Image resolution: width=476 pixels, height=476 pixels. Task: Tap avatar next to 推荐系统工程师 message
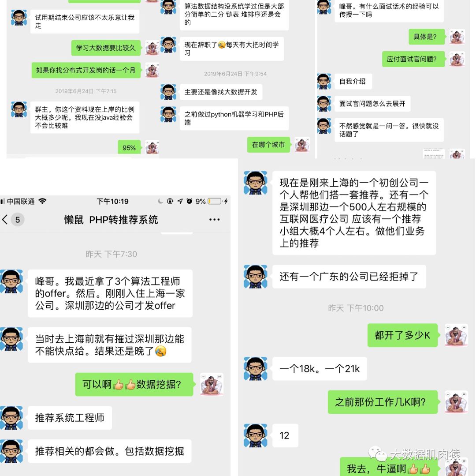pyautogui.click(x=11, y=418)
